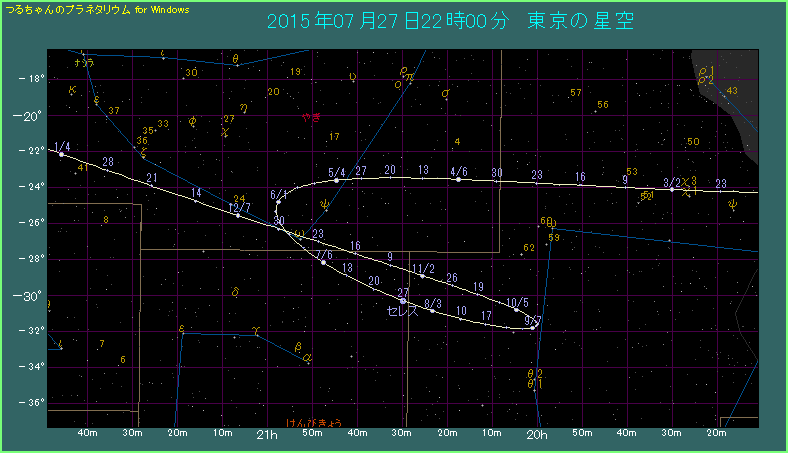Image resolution: width=788 pixels, height=453 pixels.
Task: Click the 6/1 date marker on the path
Action: (278, 203)
